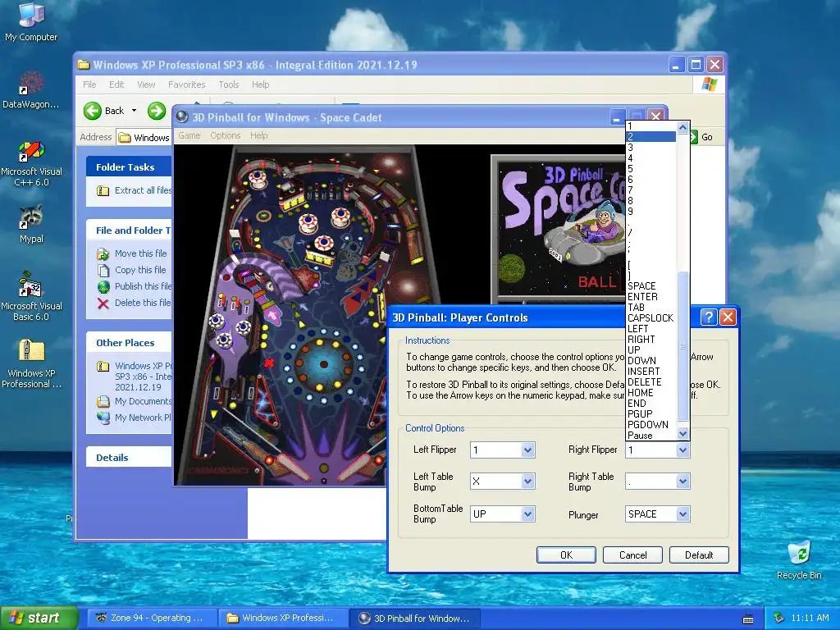Image resolution: width=840 pixels, height=630 pixels.
Task: Click the Extract all files task icon
Action: pyautogui.click(x=103, y=190)
